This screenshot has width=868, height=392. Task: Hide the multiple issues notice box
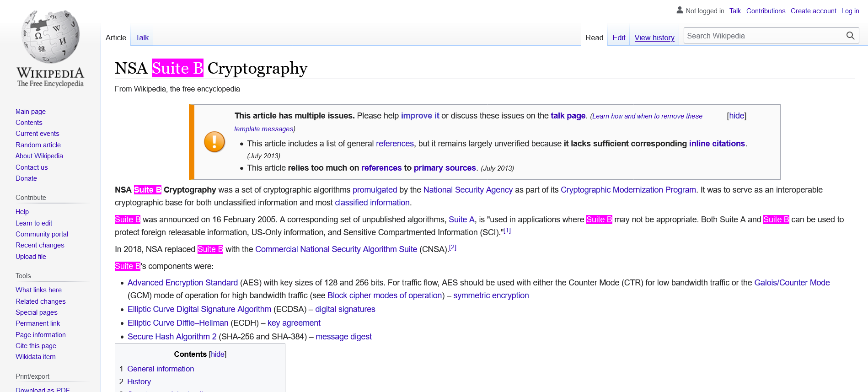pyautogui.click(x=736, y=116)
